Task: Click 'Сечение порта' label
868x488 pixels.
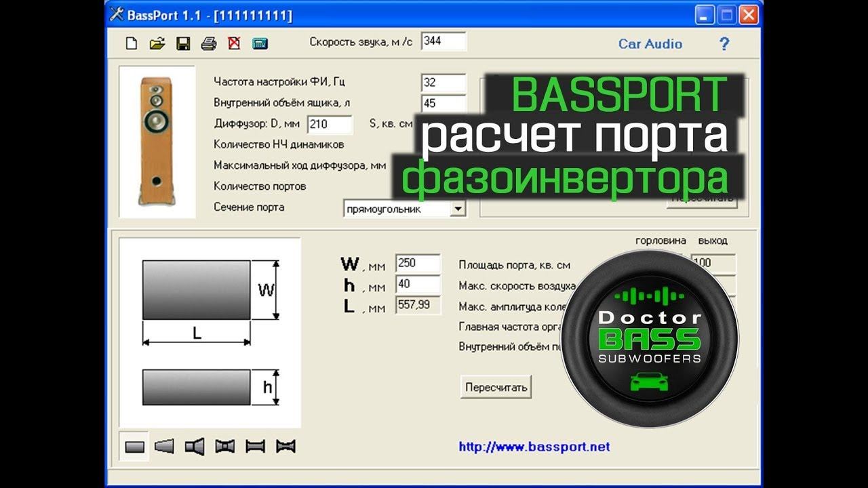Action: [249, 207]
